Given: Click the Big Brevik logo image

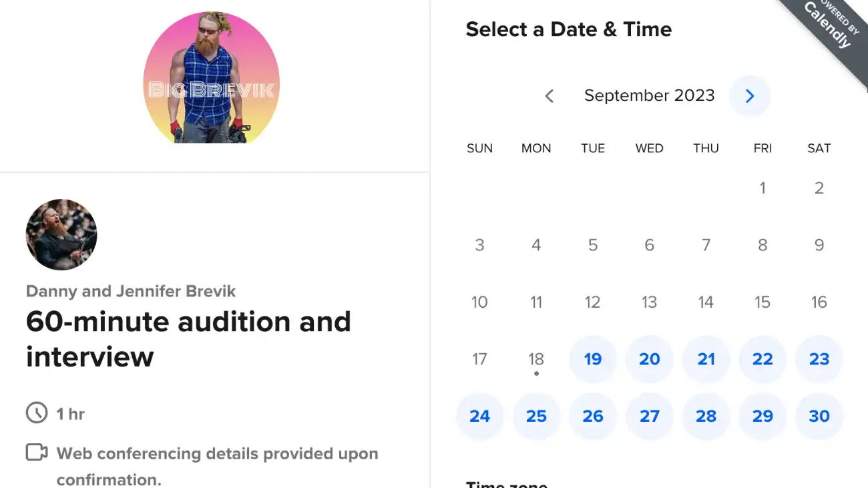Looking at the screenshot, I should coord(212,77).
